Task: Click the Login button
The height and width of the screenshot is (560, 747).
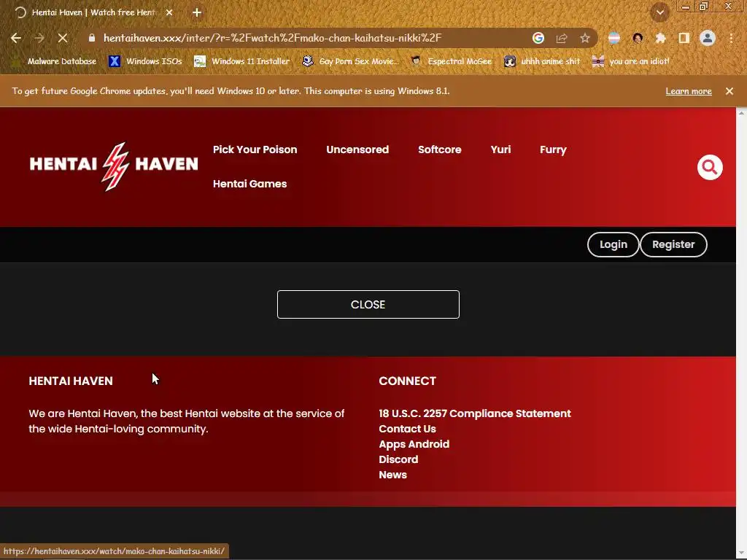Action: click(613, 244)
